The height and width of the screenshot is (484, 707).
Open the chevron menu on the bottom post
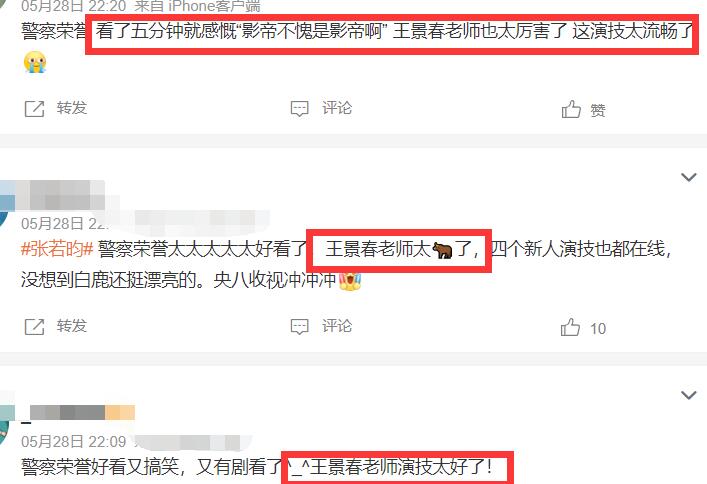pos(689,395)
